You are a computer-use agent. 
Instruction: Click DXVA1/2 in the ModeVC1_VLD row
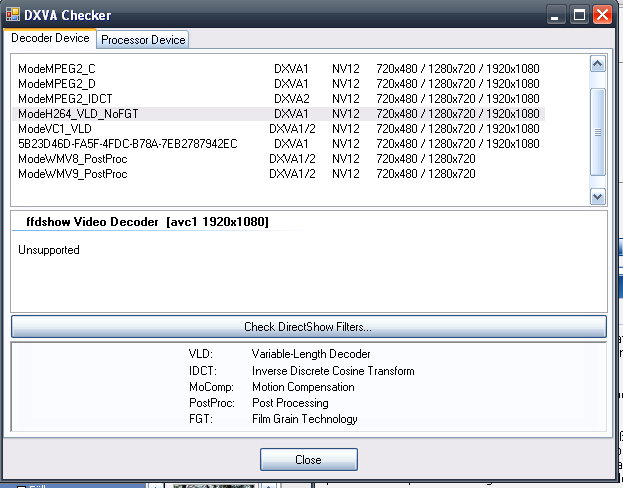292,129
